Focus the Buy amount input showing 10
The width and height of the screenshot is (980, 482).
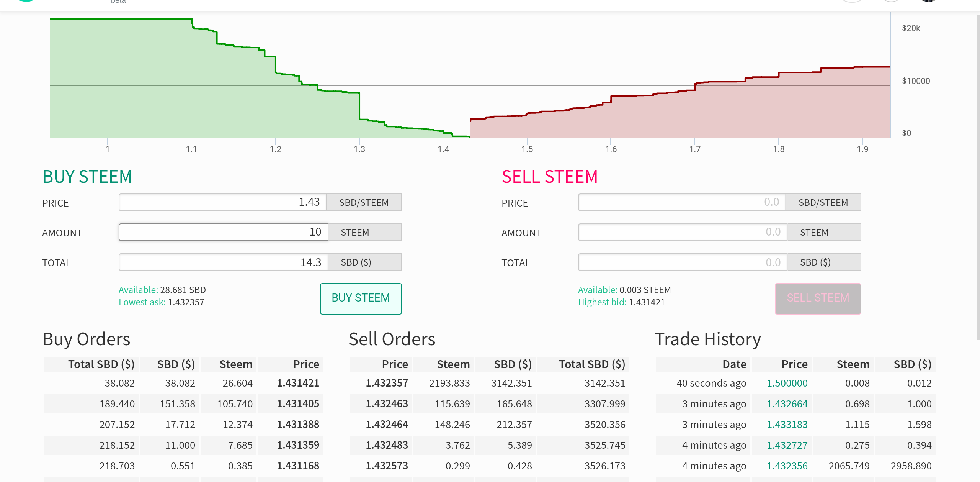pyautogui.click(x=224, y=232)
